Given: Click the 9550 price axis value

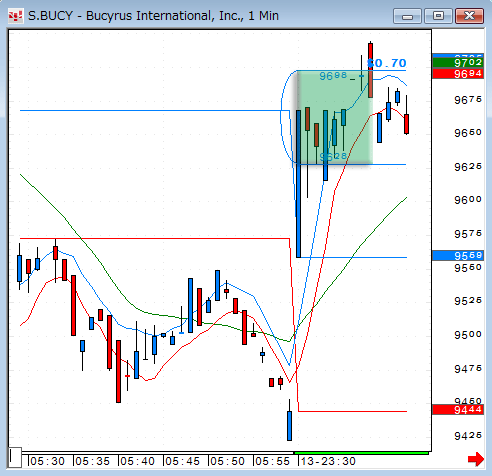Looking at the screenshot, I should click(468, 267).
